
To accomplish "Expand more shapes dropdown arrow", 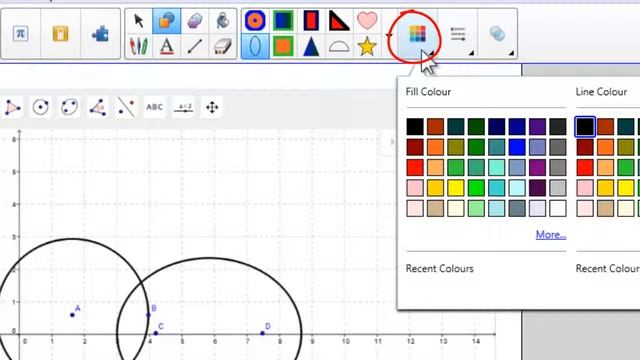I will click(x=389, y=36).
